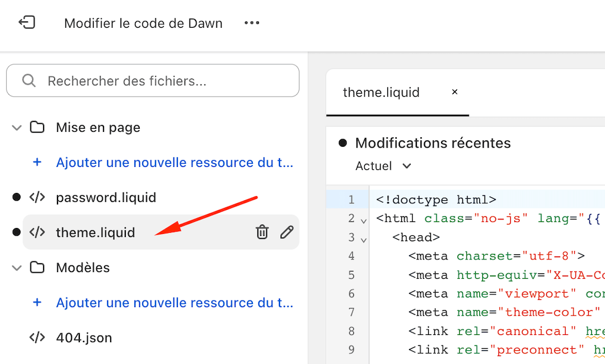
Task: Open the Actuel version dropdown
Action: (x=383, y=166)
